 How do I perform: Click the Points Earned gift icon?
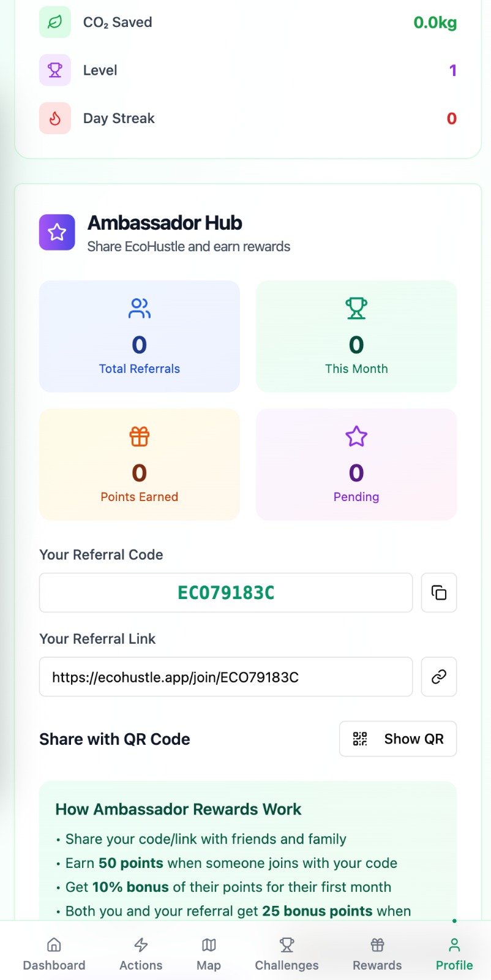[x=140, y=436]
